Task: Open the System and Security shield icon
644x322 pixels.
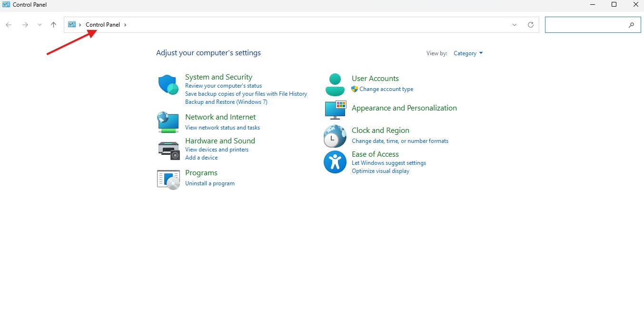Action: 168,85
